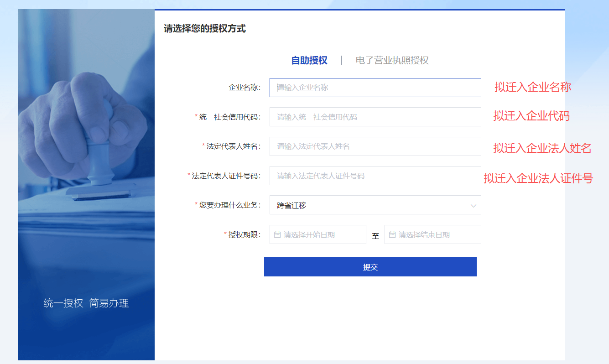Click the 授权期限 field label
The width and height of the screenshot is (609, 364).
click(243, 234)
